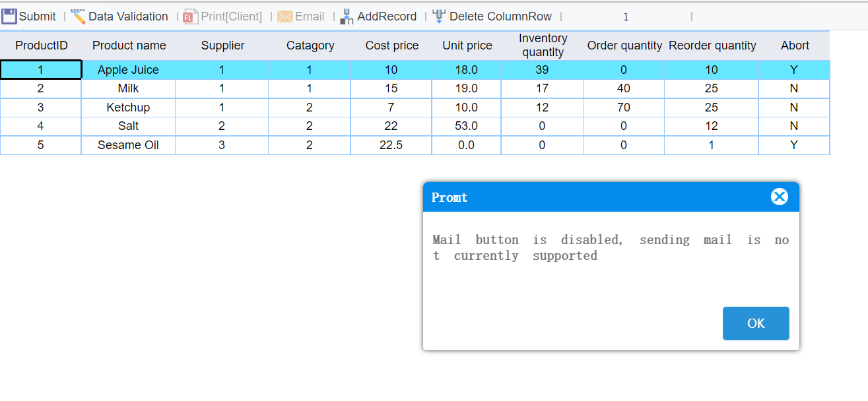Select Abort cell of Apple Juice row
Screen dimensions: 868x401
click(x=794, y=70)
